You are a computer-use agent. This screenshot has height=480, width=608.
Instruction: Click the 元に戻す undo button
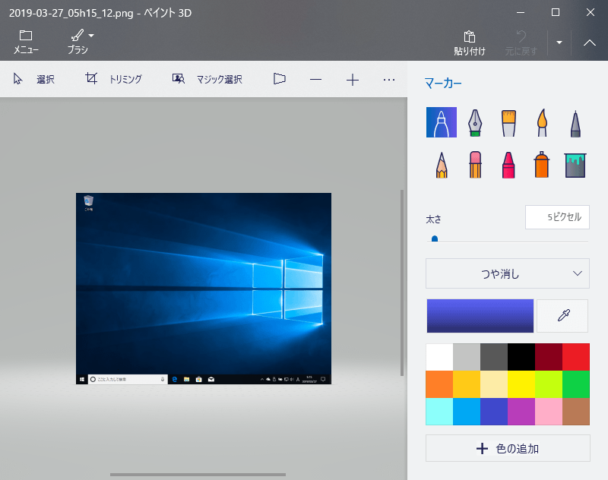pos(521,43)
